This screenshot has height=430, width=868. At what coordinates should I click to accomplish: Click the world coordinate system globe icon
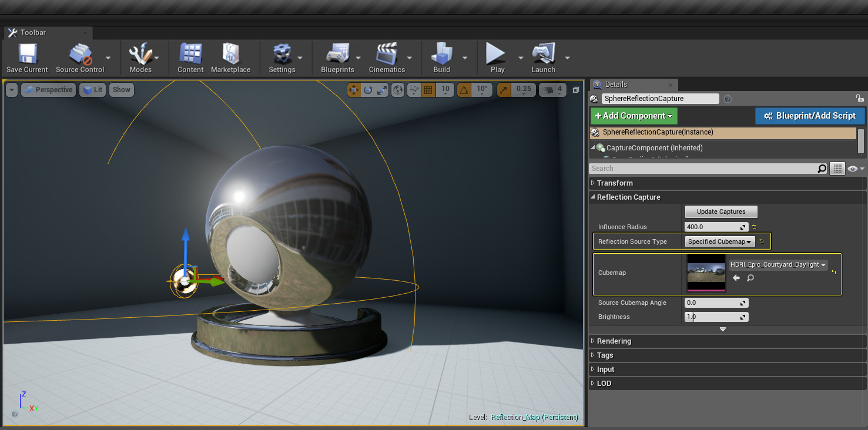[398, 90]
